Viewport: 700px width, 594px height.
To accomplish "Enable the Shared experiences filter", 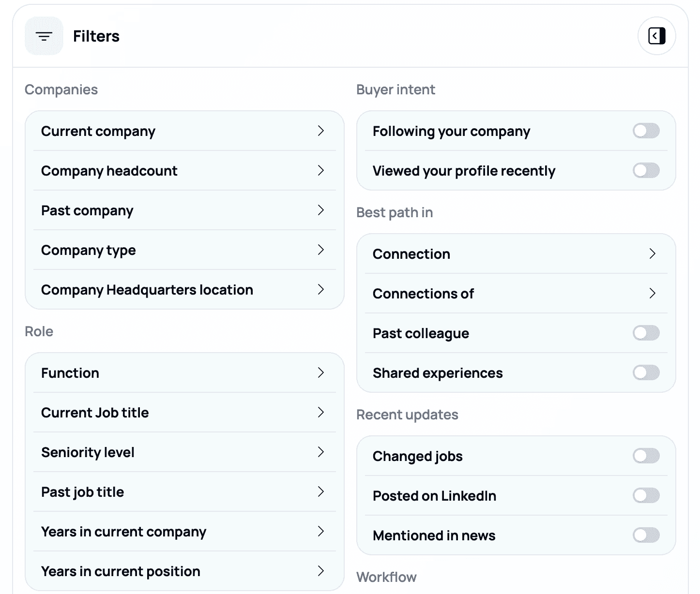I will click(646, 372).
